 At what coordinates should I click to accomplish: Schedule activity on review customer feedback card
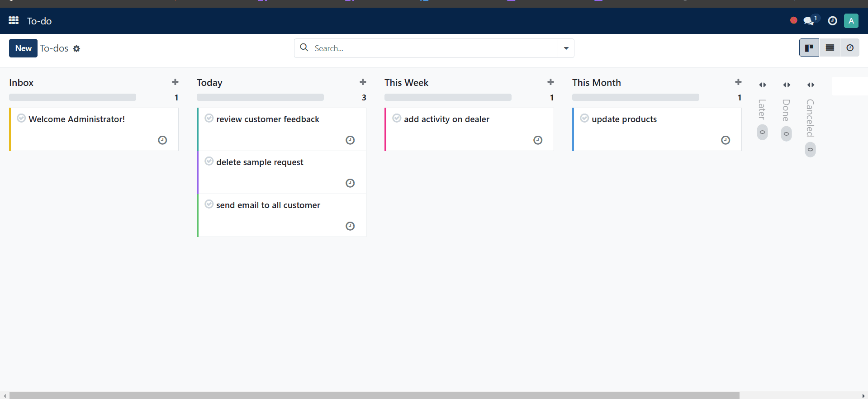350,140
